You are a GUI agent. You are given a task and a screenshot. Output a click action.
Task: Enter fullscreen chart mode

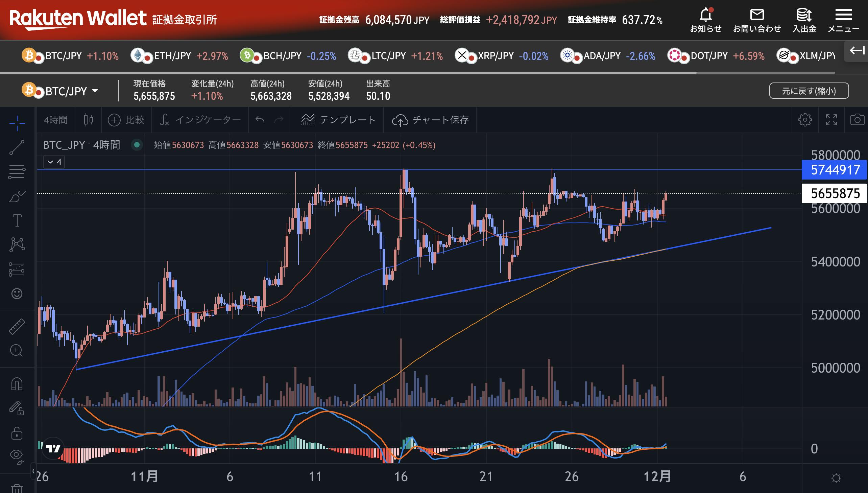coord(831,119)
